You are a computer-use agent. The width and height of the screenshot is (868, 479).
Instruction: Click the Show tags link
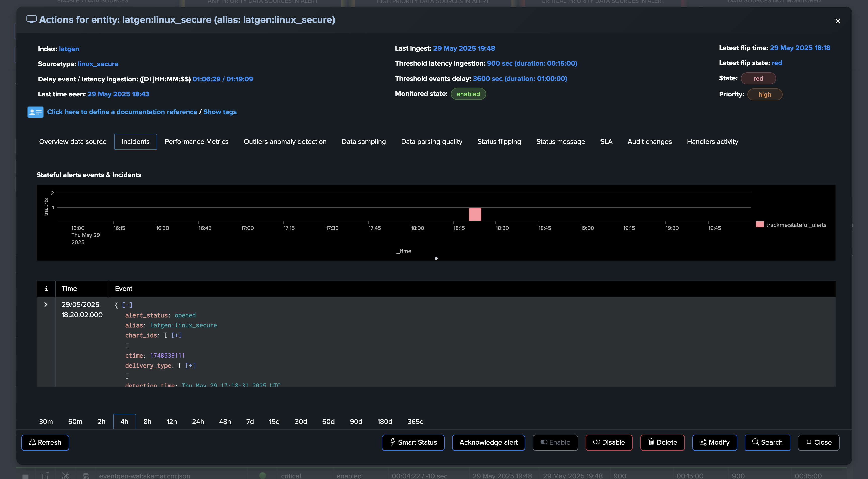coord(220,112)
